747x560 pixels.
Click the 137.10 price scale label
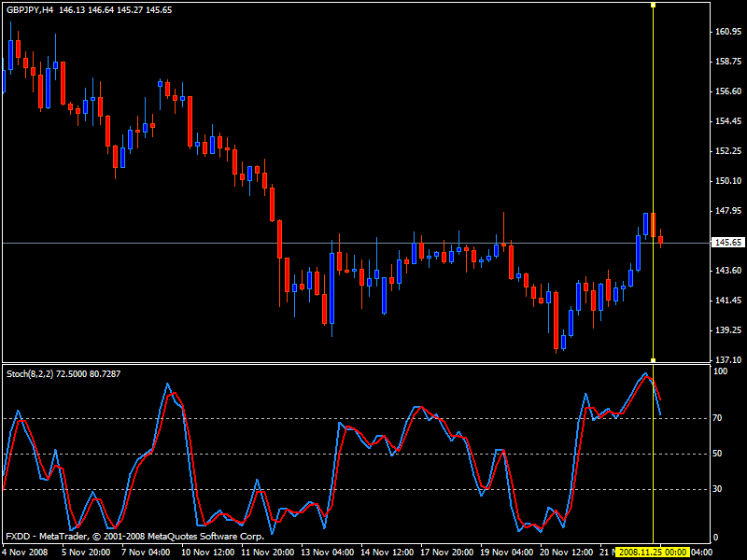(727, 360)
